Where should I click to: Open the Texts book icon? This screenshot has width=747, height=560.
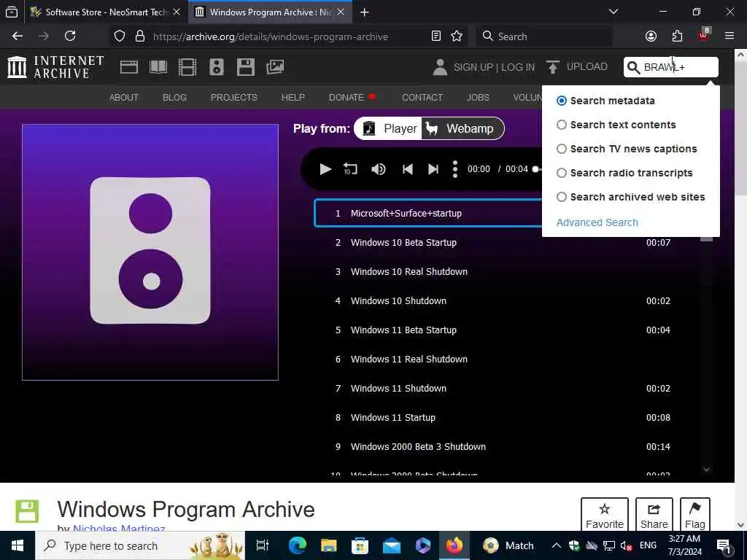click(x=158, y=67)
